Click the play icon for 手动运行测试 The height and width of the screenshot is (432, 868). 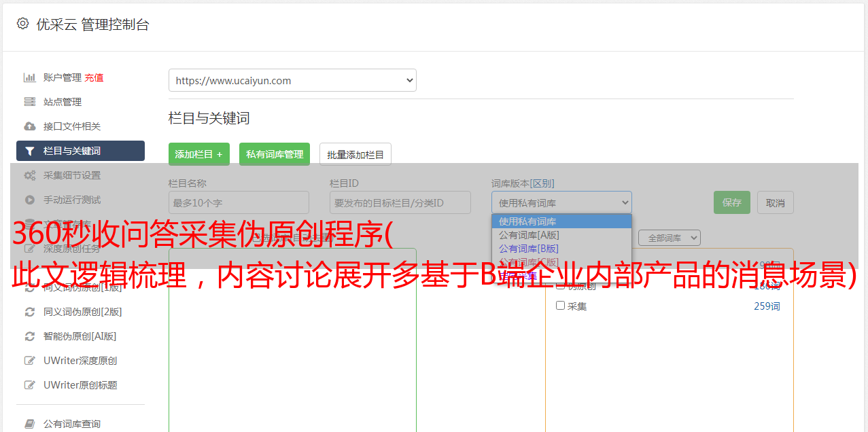(x=30, y=200)
